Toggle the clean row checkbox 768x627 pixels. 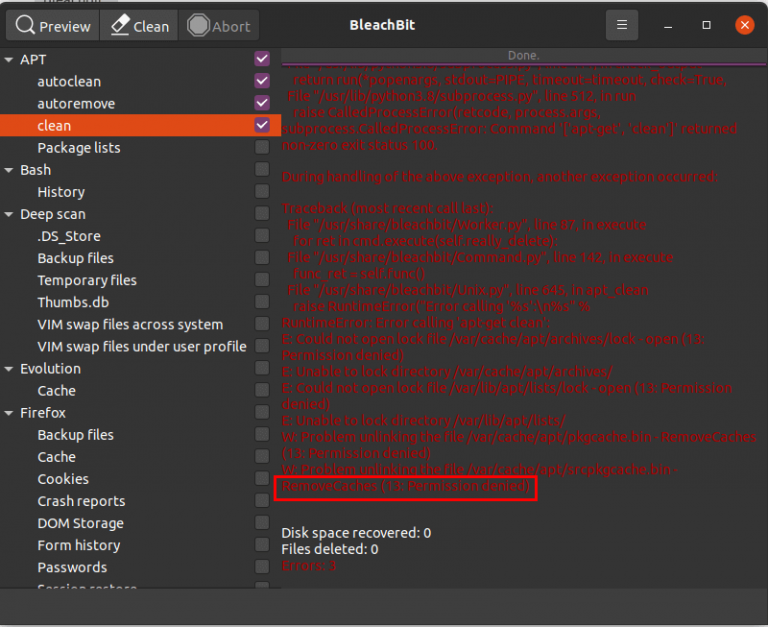pyautogui.click(x=262, y=125)
